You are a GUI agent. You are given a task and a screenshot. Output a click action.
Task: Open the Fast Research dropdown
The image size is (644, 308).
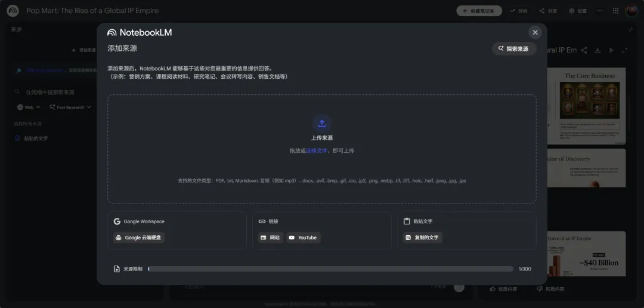pos(70,107)
